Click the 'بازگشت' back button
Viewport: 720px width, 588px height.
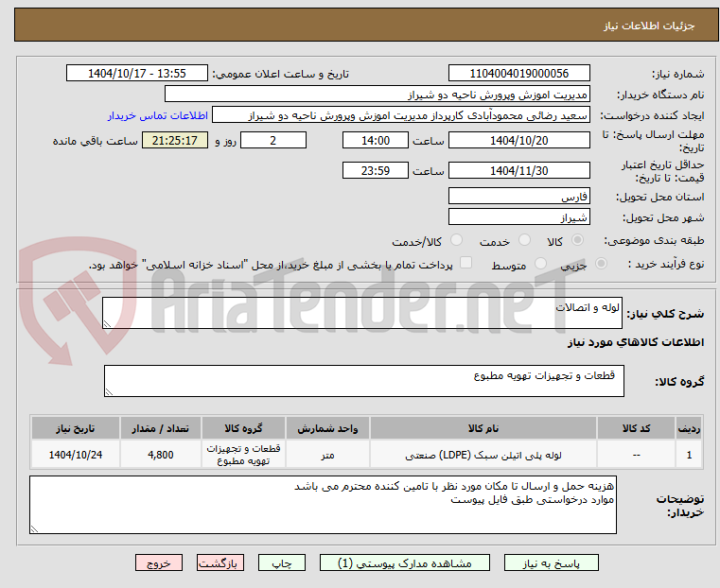click(220, 562)
